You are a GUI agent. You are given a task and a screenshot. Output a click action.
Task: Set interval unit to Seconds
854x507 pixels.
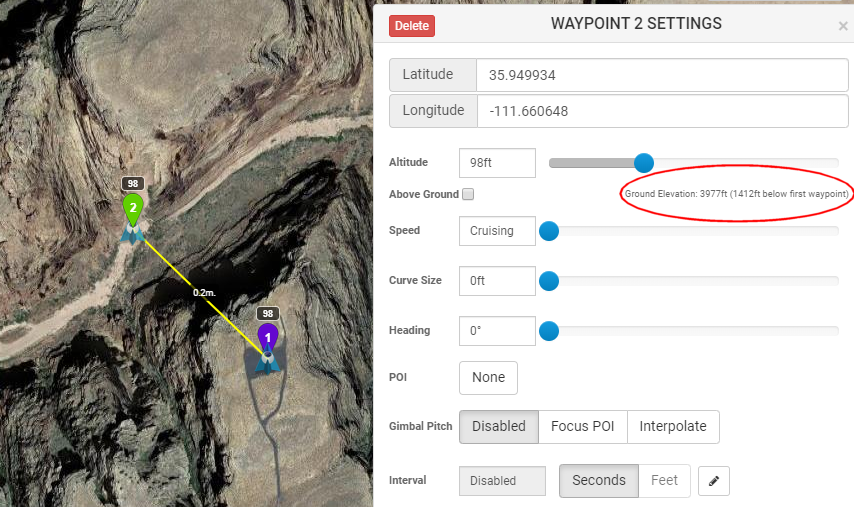[x=599, y=480]
